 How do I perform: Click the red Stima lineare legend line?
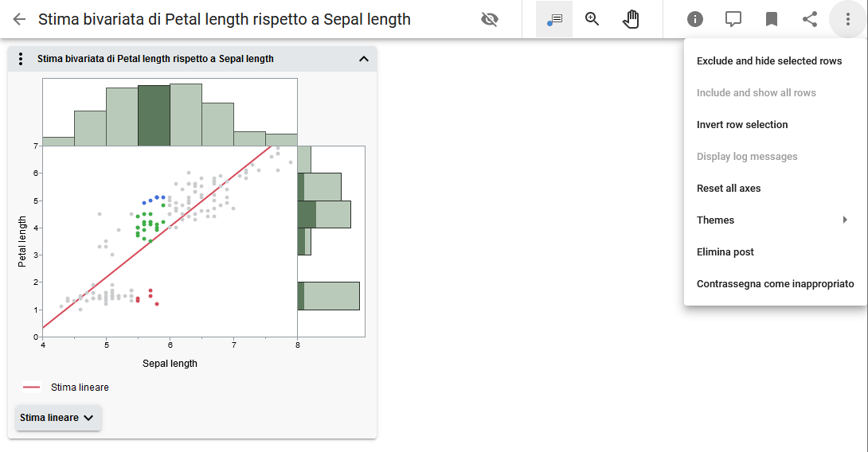32,388
